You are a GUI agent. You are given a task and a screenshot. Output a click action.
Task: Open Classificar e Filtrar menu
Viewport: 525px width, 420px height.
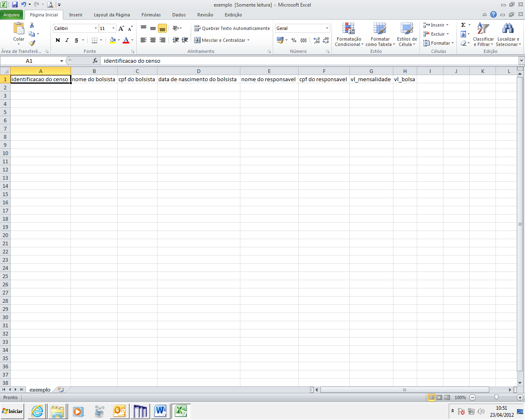pos(483,35)
